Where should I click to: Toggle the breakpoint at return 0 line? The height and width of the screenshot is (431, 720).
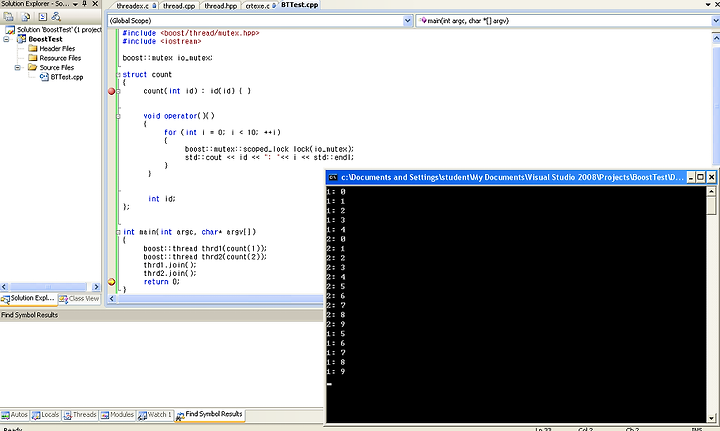[x=112, y=282]
